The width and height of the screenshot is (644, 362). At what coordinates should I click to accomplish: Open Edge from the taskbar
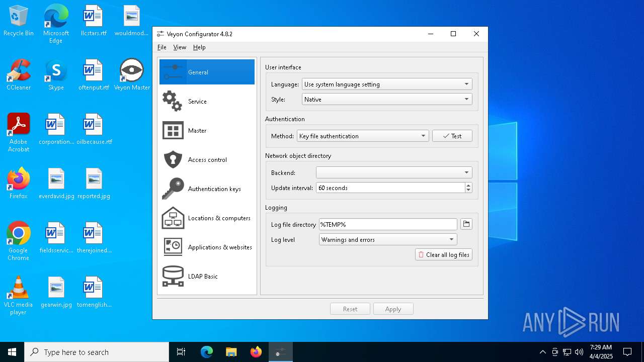207,352
